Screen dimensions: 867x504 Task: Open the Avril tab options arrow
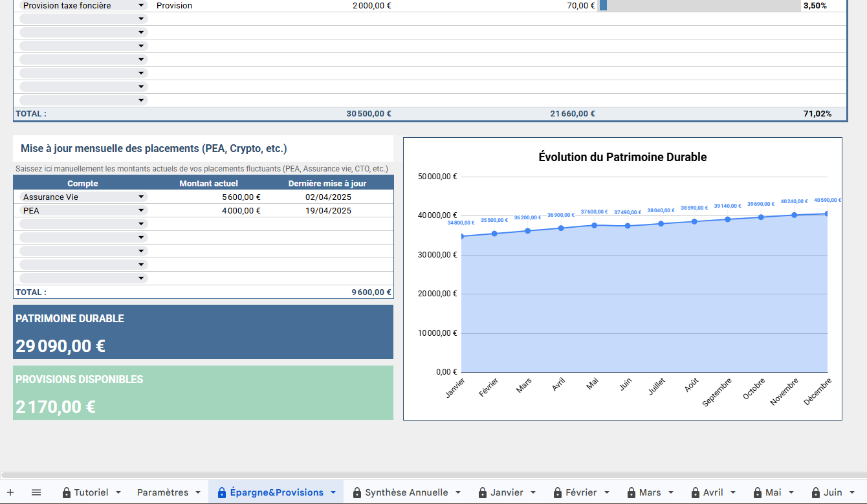click(x=733, y=493)
